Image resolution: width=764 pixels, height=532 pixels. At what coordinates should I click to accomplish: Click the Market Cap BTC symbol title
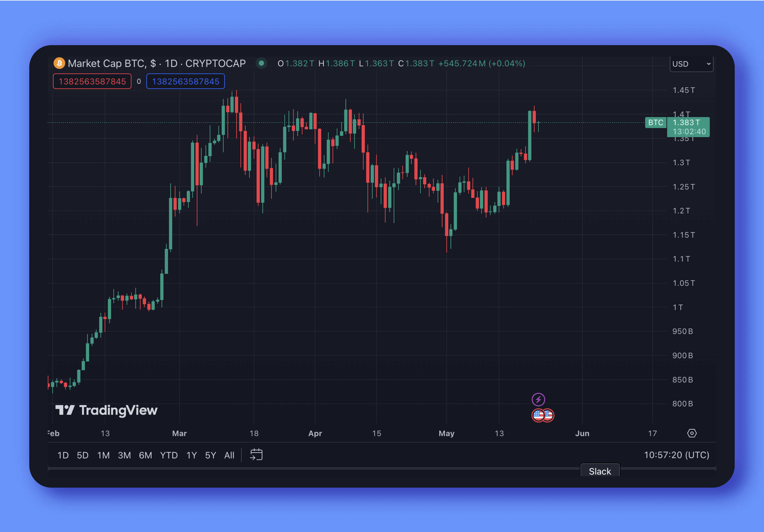point(157,63)
